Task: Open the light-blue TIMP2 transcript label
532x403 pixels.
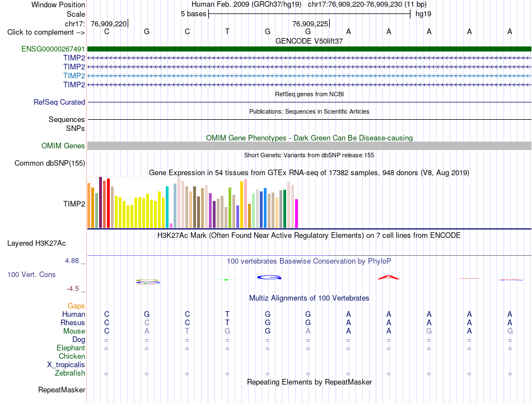Action: 74,76
